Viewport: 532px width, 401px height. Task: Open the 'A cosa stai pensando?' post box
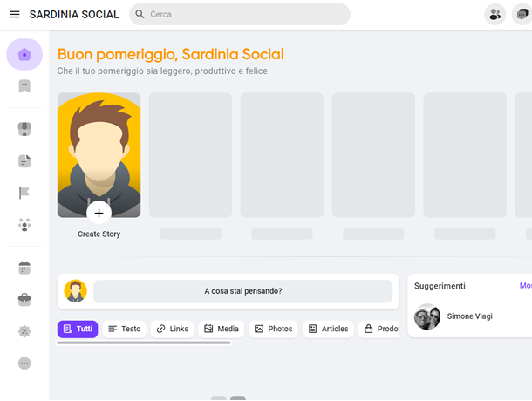coord(243,291)
